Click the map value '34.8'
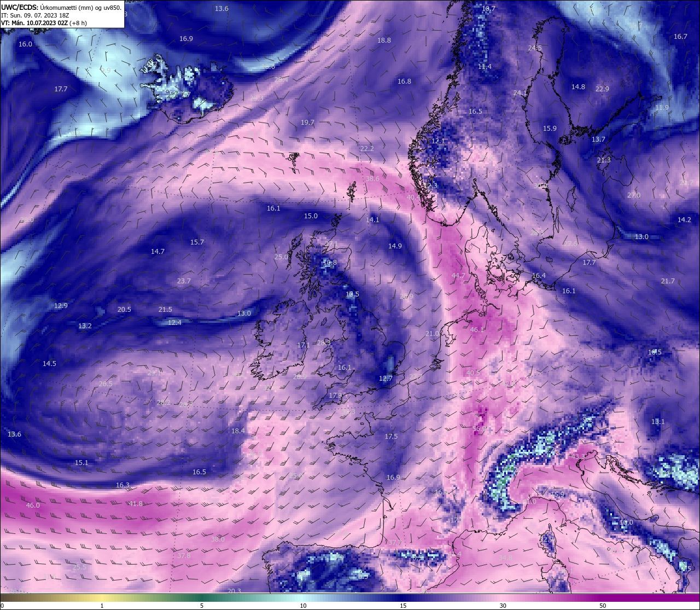The height and width of the screenshot is (610, 700). coord(505,557)
